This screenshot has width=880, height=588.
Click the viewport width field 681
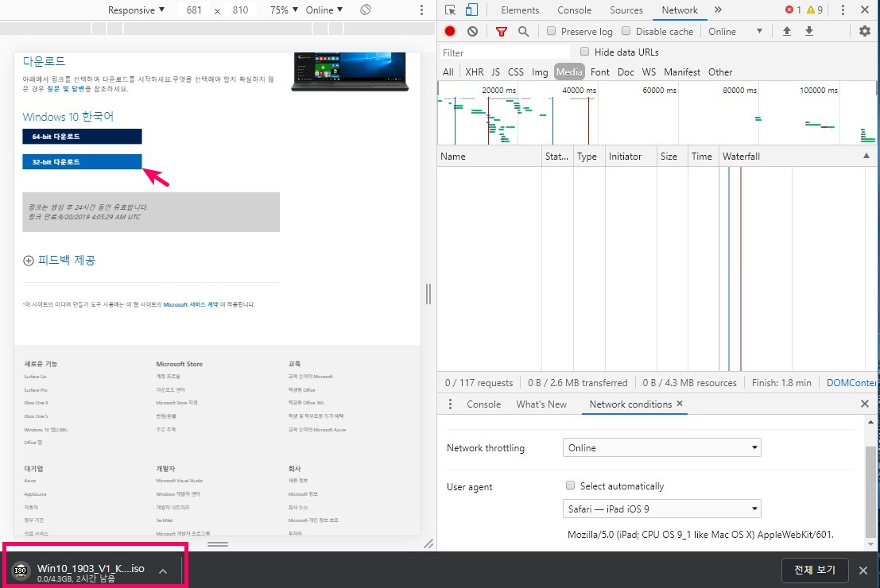click(194, 10)
